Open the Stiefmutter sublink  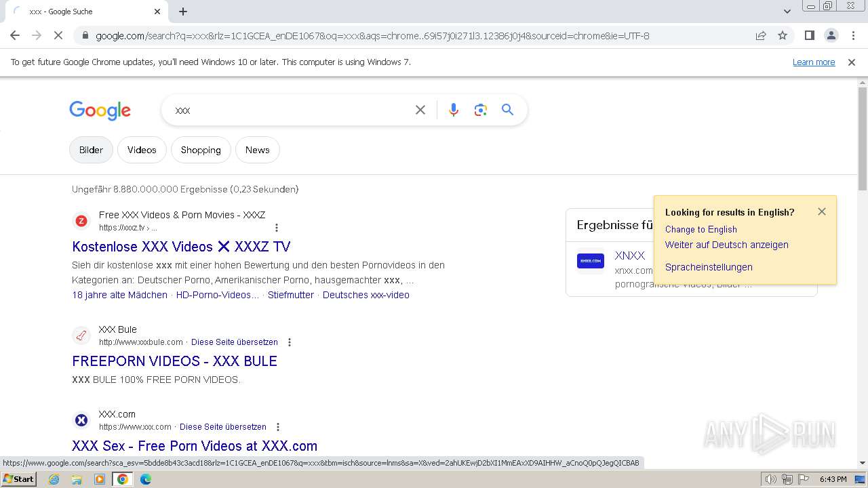[x=291, y=295]
